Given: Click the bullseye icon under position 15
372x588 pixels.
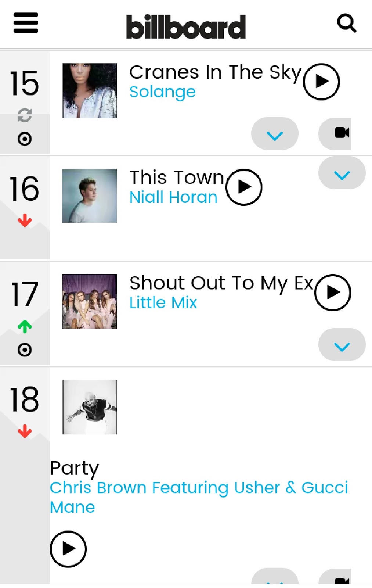Looking at the screenshot, I should [24, 139].
